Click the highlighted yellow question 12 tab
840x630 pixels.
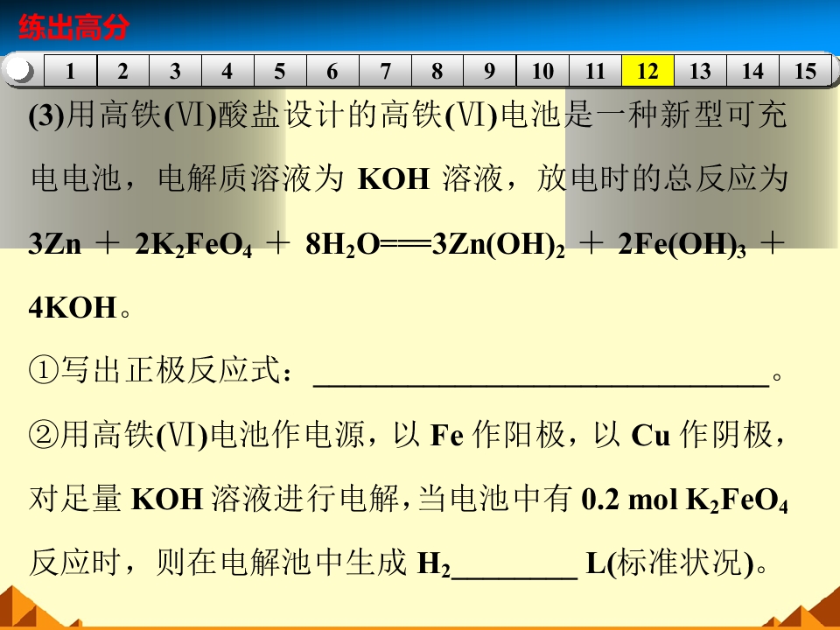tap(647, 71)
